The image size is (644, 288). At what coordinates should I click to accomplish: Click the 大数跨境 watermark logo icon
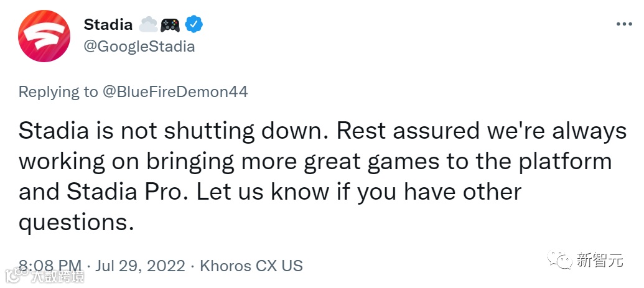point(17,276)
